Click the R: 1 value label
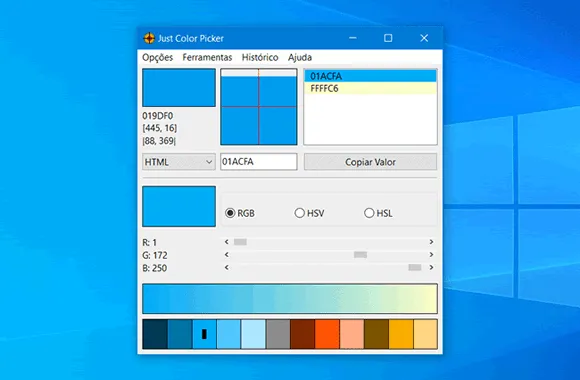 pyautogui.click(x=149, y=242)
